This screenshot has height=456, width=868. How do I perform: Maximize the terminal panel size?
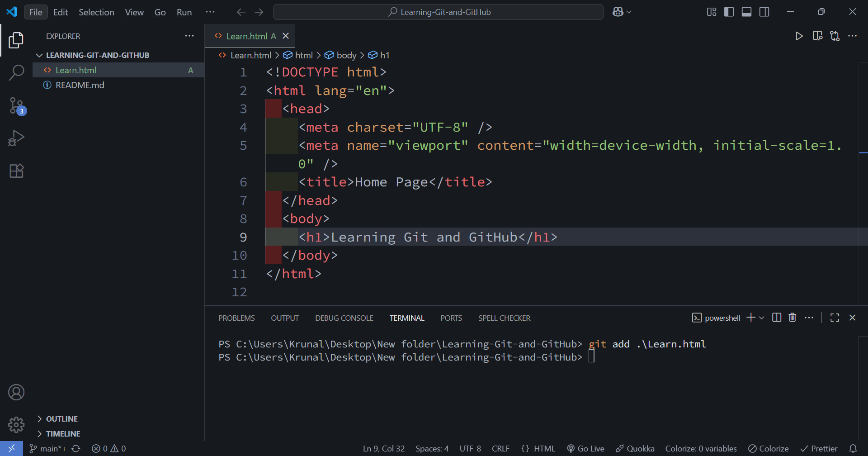point(835,318)
